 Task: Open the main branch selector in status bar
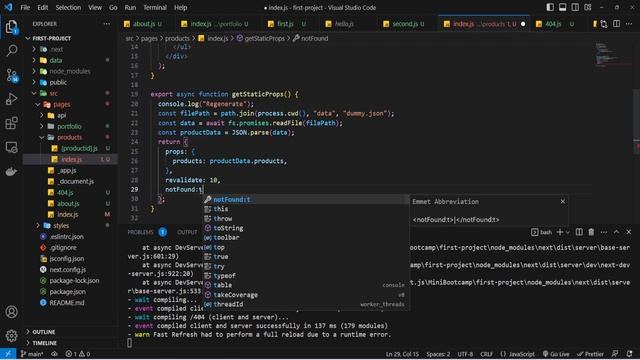[32, 354]
